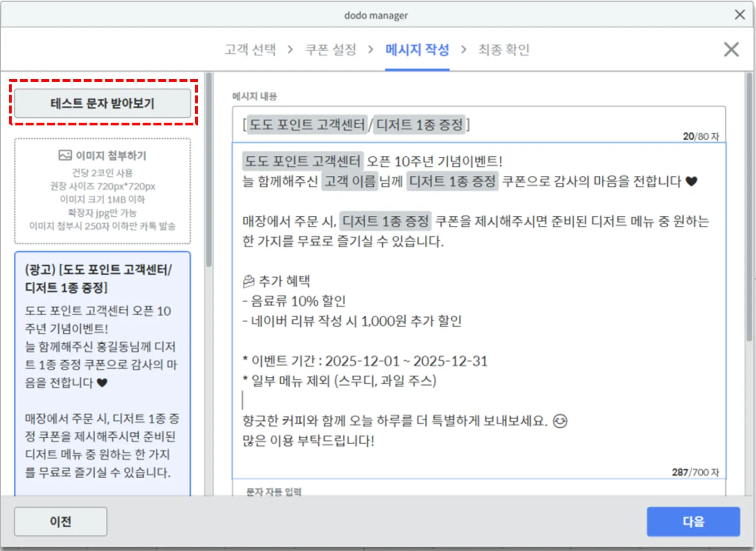Select the 메시지 작성 step tab

tap(417, 49)
